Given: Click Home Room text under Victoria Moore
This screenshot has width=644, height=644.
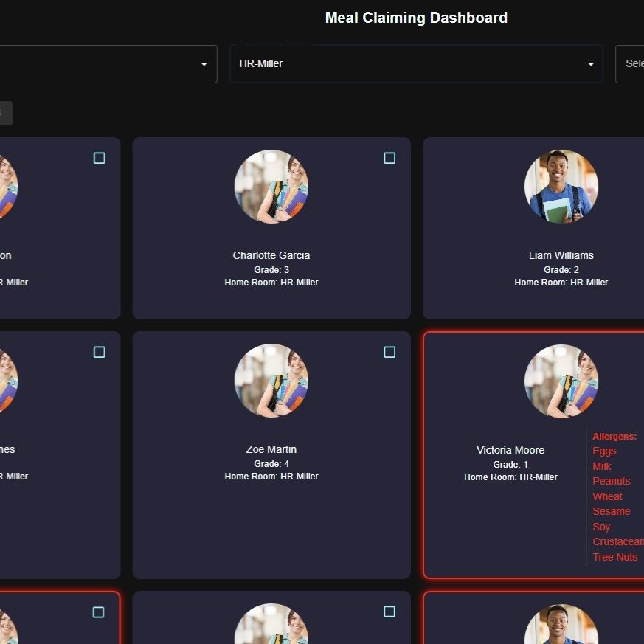Looking at the screenshot, I should 510,477.
